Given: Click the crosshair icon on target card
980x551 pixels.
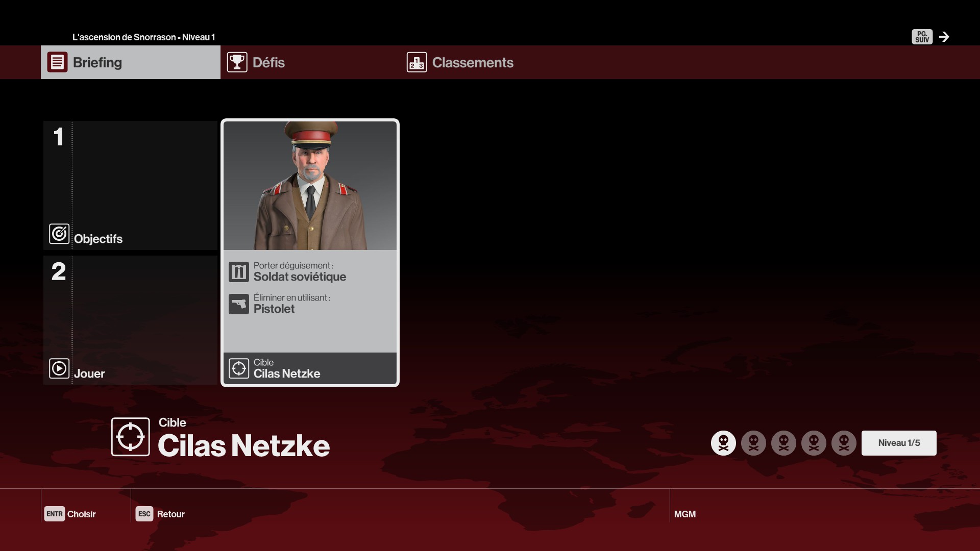Looking at the screenshot, I should click(239, 368).
